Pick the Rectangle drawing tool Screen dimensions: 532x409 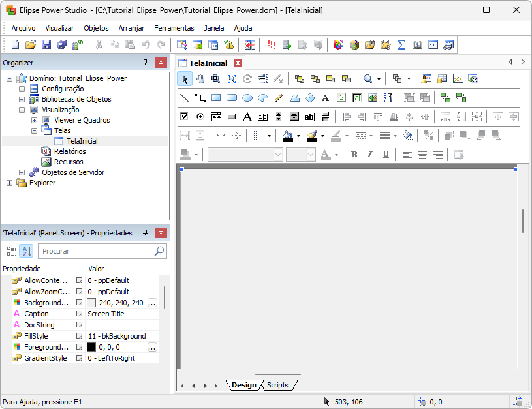[x=216, y=98]
